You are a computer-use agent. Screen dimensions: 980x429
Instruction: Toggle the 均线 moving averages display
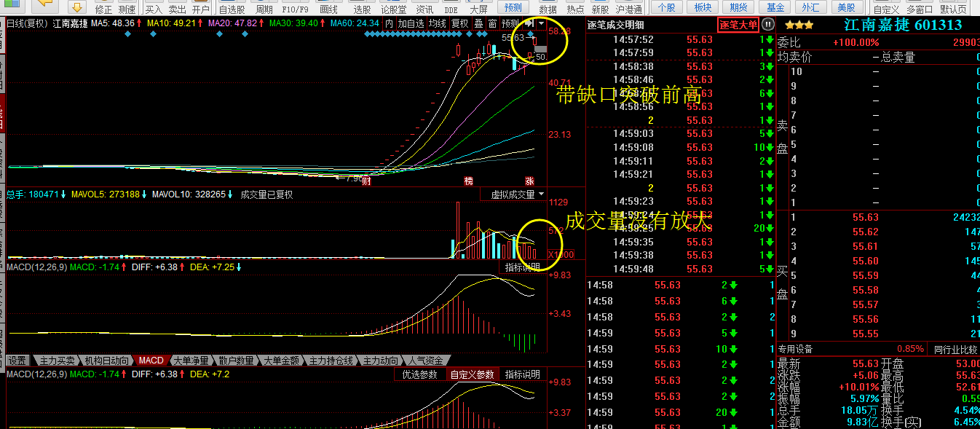pos(437,23)
